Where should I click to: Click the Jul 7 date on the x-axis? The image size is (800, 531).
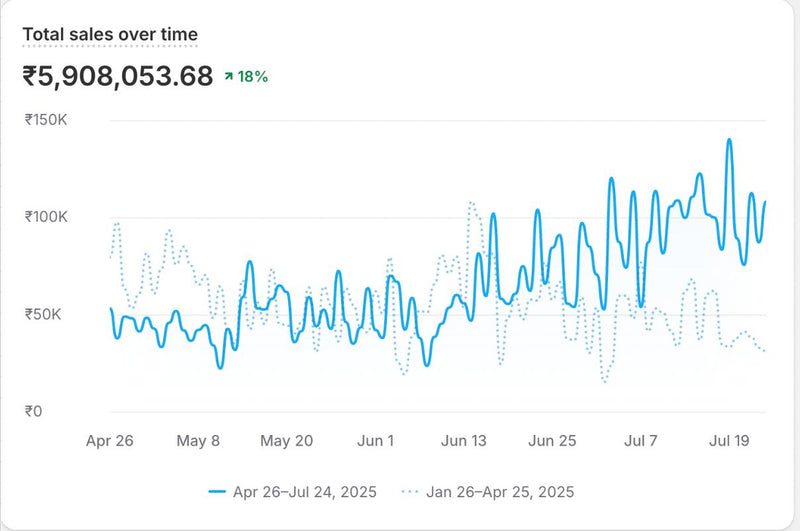pyautogui.click(x=640, y=440)
